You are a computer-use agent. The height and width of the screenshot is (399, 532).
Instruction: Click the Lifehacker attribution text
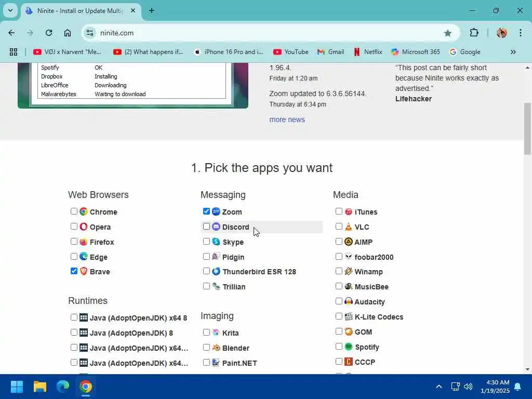(x=413, y=99)
